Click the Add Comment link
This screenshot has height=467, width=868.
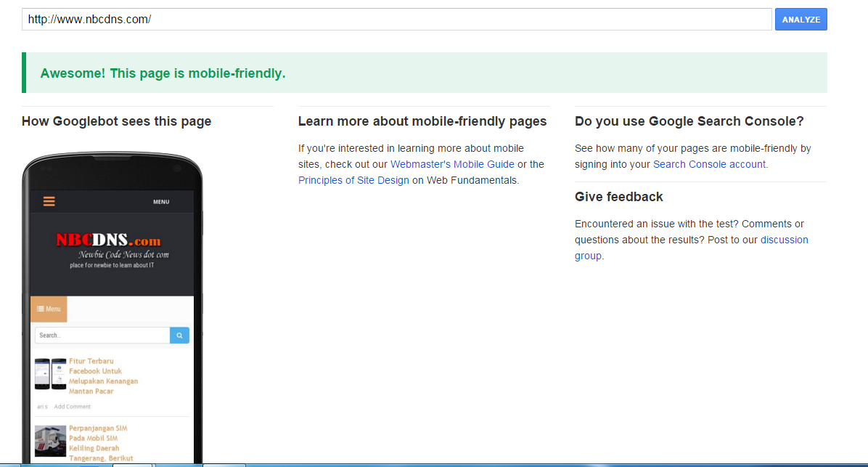click(x=73, y=407)
